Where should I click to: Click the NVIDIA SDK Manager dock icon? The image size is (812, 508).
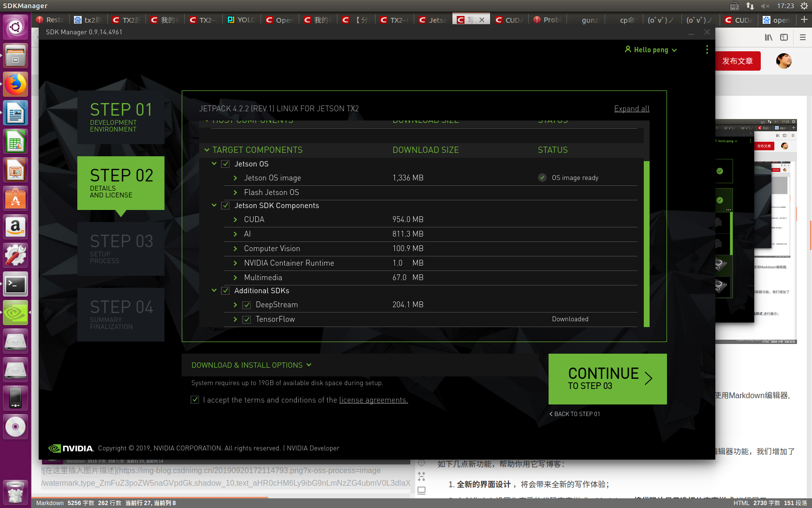15,313
